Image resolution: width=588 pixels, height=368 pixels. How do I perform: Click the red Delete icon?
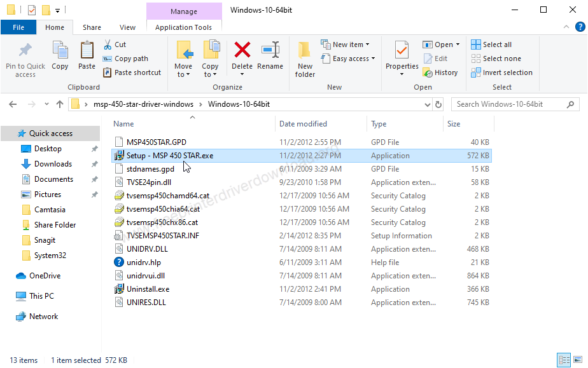pyautogui.click(x=242, y=50)
